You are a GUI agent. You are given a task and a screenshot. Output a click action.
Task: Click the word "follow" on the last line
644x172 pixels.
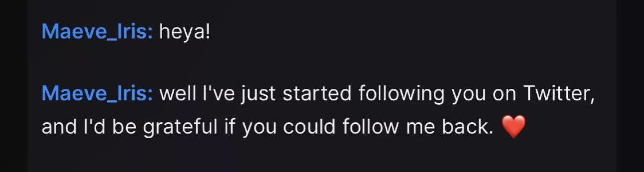[370, 126]
